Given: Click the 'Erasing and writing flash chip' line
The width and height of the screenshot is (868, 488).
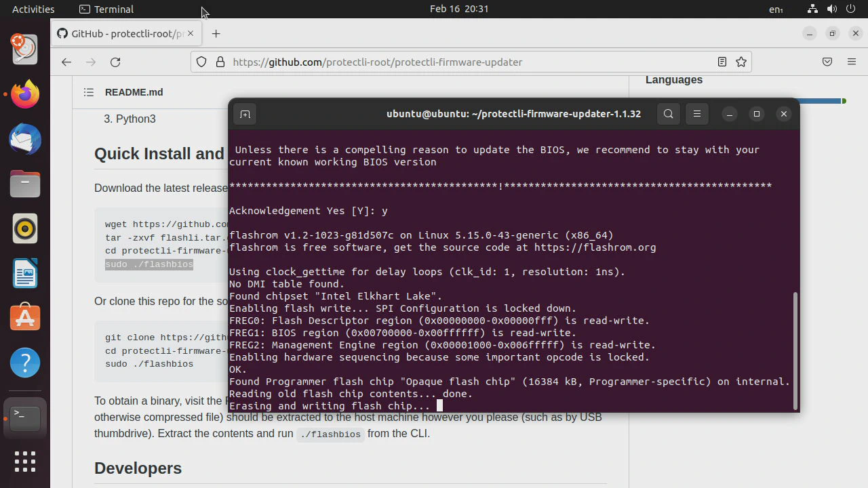Looking at the screenshot, I should coord(330,406).
